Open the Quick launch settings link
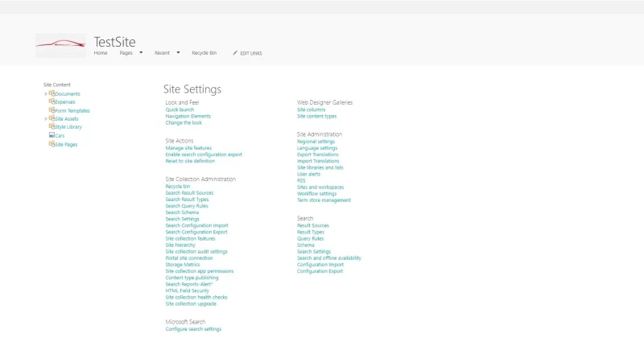 coord(180,109)
